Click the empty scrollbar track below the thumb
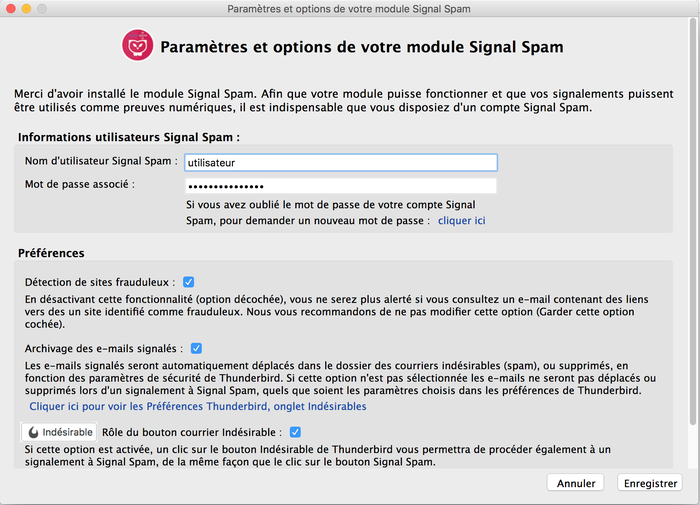The height and width of the screenshot is (505, 700). [692, 447]
